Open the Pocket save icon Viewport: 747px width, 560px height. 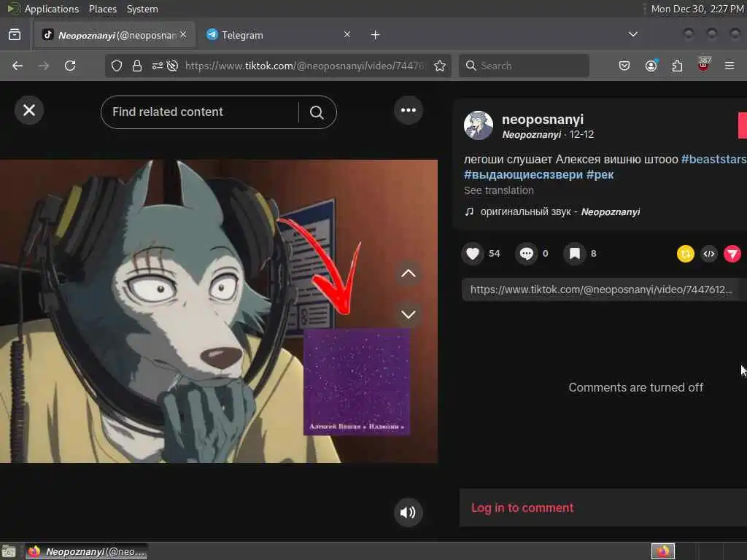(624, 66)
